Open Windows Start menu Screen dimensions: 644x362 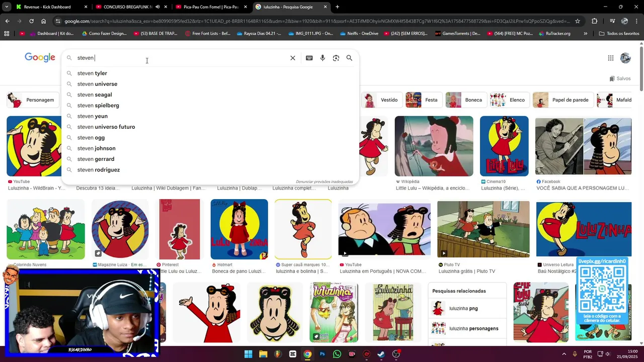pos(249,354)
